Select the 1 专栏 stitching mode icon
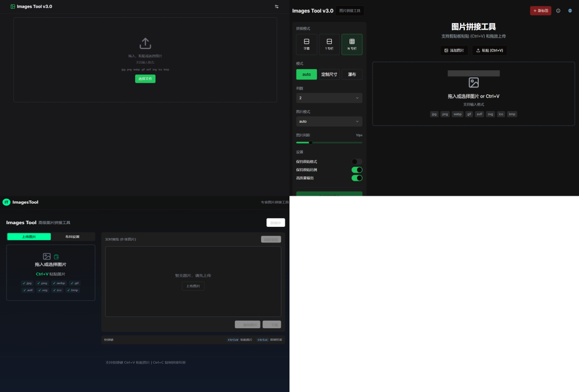 [329, 45]
